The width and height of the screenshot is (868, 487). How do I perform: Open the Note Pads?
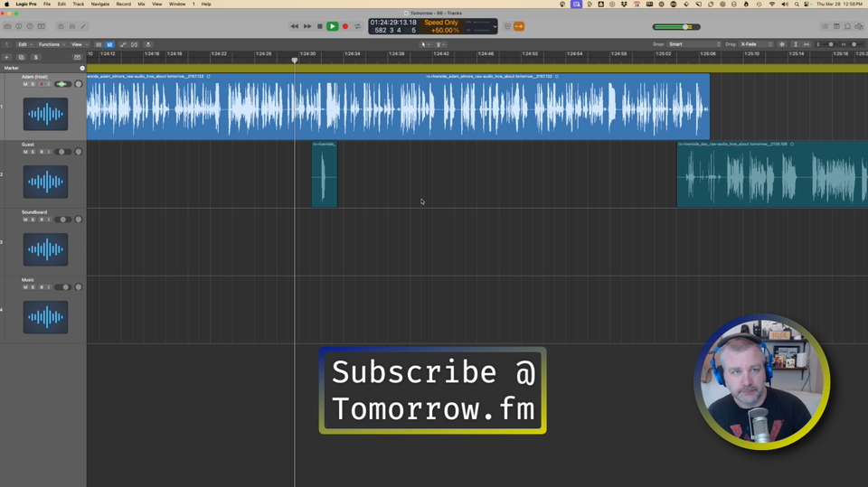(836, 26)
